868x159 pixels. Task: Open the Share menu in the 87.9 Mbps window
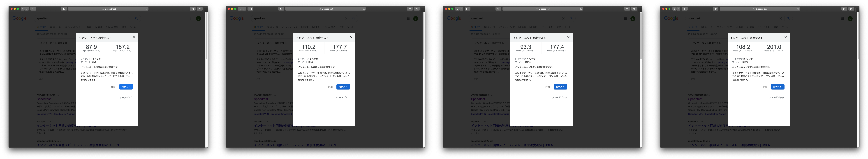pos(192,9)
